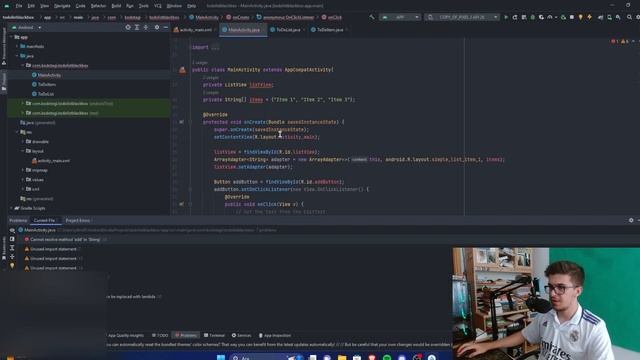
Task: Click the Run app play button
Action: (x=506, y=17)
